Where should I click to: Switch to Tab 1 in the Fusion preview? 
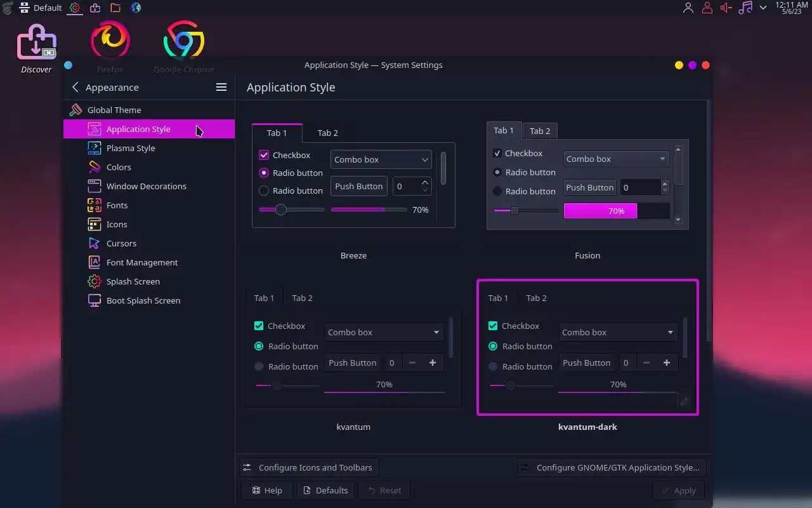click(x=504, y=130)
